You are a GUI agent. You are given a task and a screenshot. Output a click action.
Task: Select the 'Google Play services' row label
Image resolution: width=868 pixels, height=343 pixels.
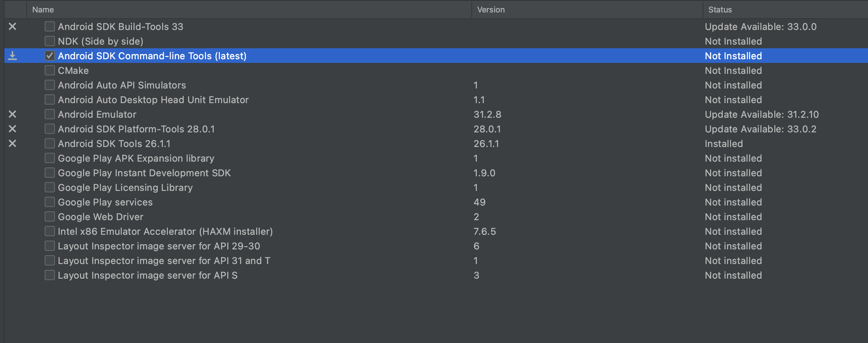pyautogui.click(x=105, y=202)
